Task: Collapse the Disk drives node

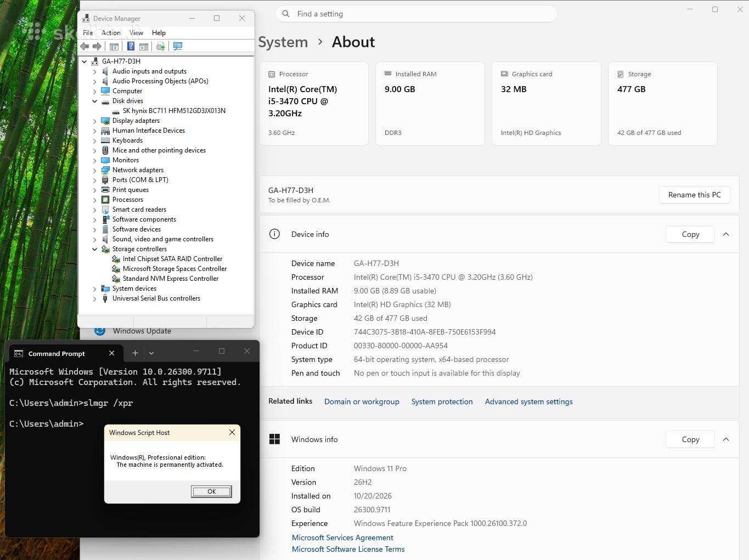Action: click(x=95, y=101)
